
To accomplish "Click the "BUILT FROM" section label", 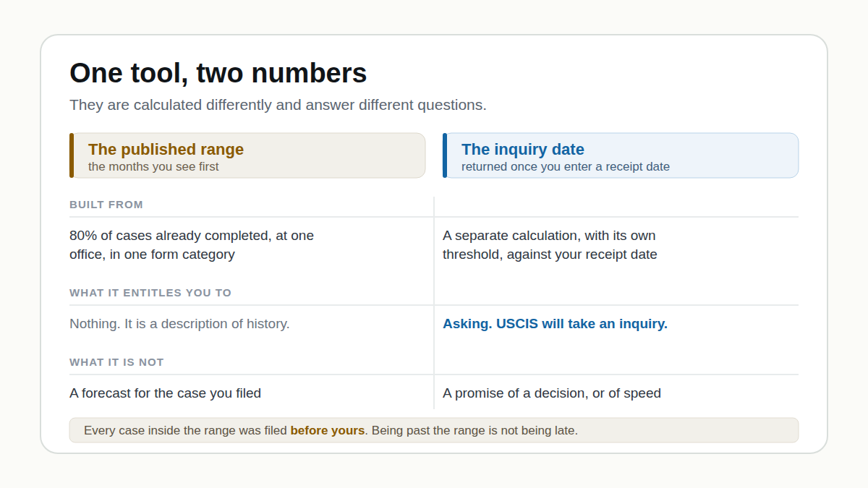I will (106, 205).
